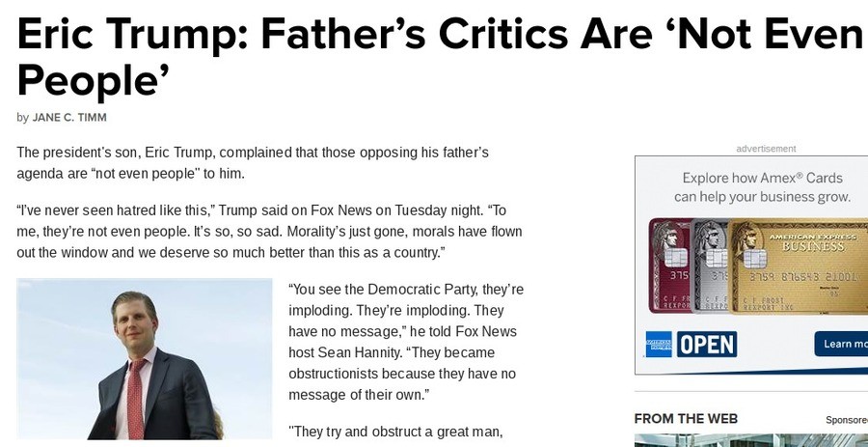Click the Learn more button in ad
The width and height of the screenshot is (868, 447).
[841, 344]
